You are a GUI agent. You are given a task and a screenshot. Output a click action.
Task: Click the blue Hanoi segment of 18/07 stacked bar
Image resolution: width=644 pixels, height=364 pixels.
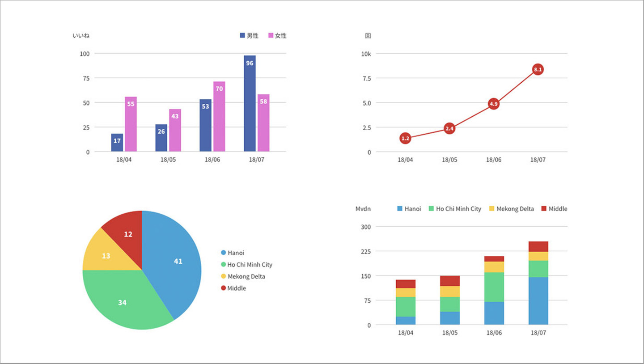[x=538, y=301]
